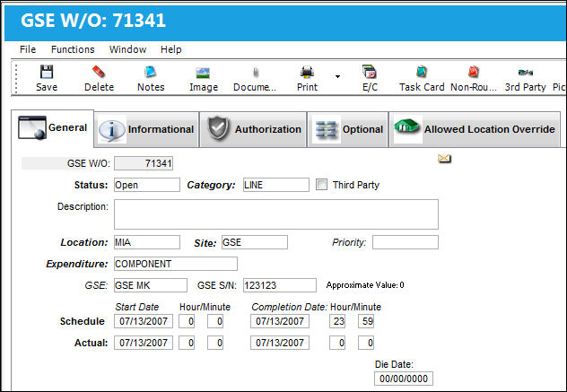Click the envelope mail icon
Image resolution: width=567 pixels, height=392 pixels.
coord(444,158)
